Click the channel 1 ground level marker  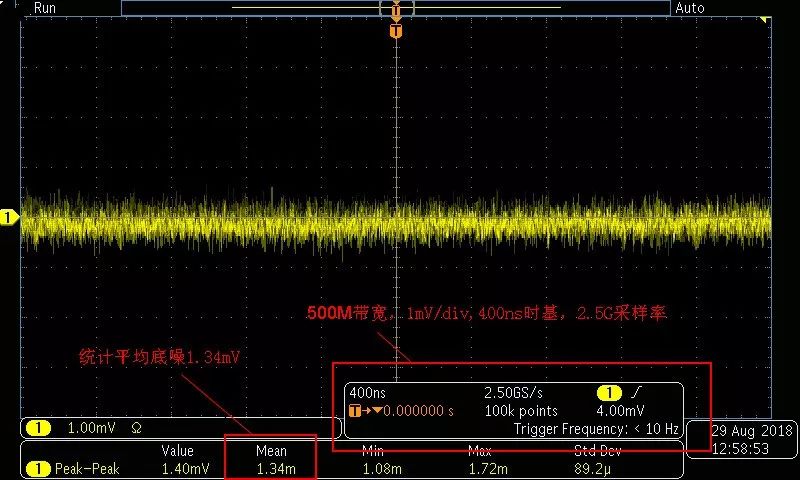8,217
